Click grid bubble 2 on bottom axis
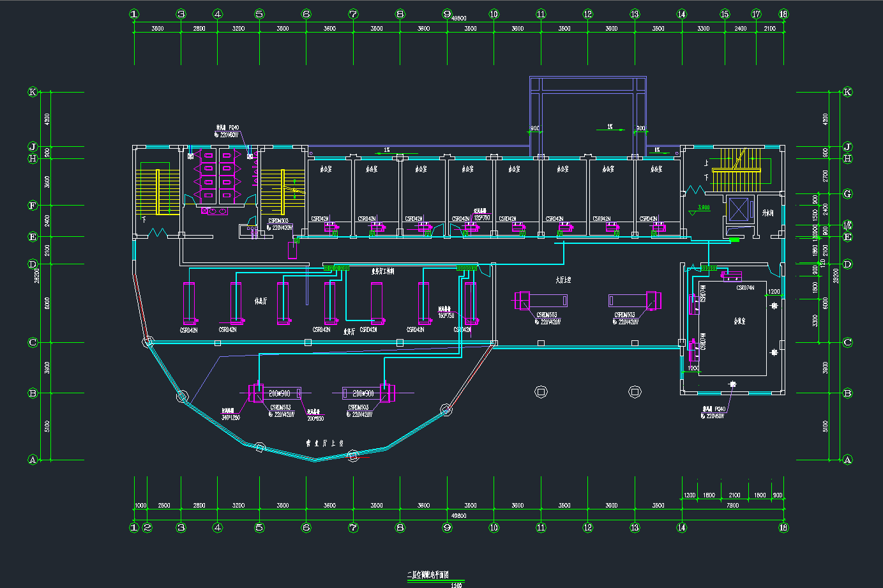Screen dimensions: 883x588 click(147, 527)
